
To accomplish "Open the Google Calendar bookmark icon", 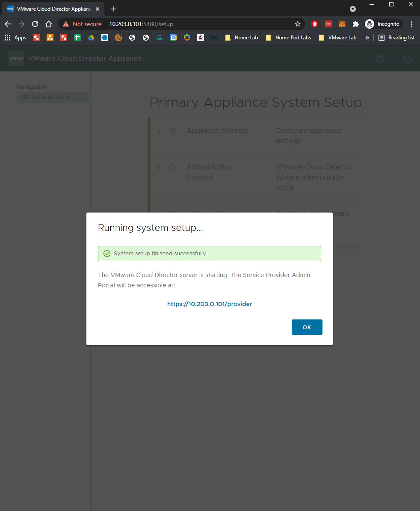I will 173,38.
